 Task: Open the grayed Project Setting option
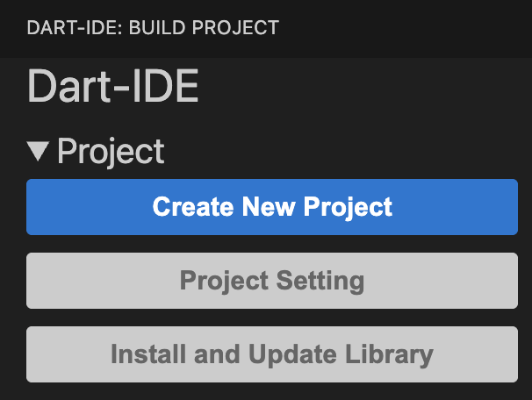(272, 281)
